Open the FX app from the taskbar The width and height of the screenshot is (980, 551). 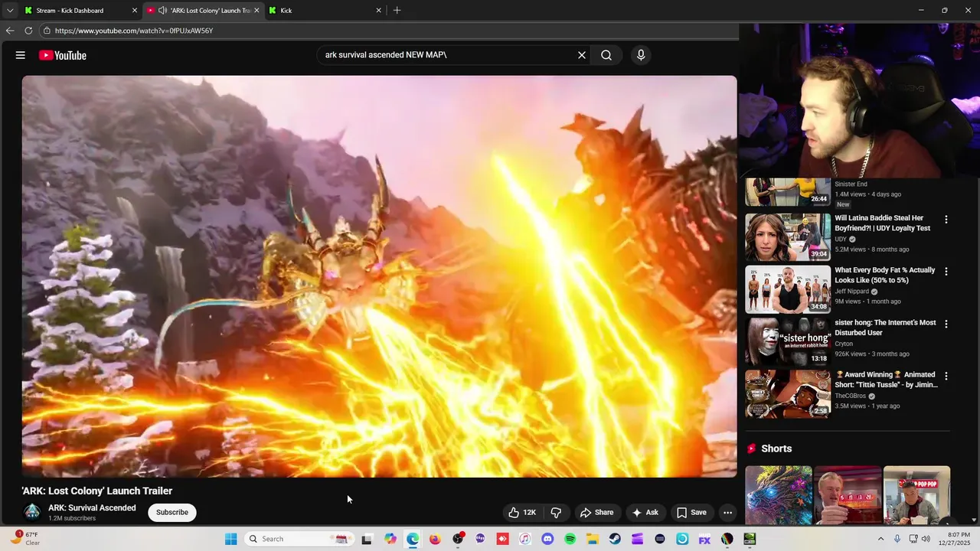[x=704, y=539]
